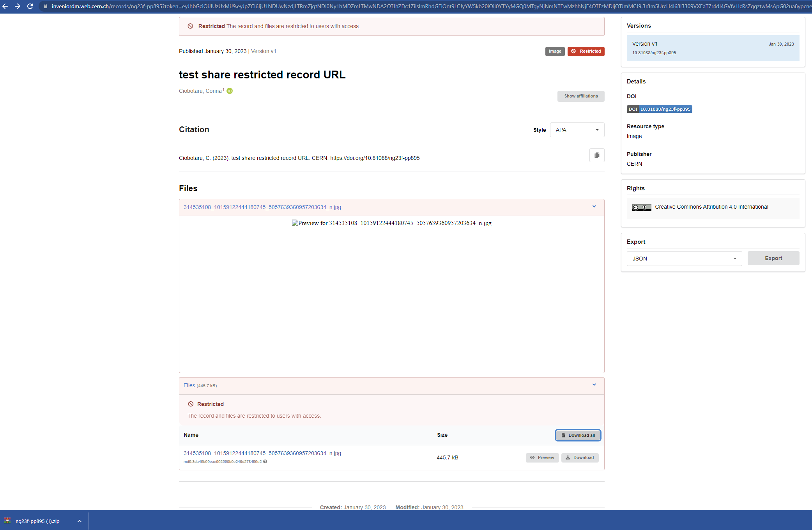Click the Image resource type badge
This screenshot has width=812, height=530.
pos(555,51)
